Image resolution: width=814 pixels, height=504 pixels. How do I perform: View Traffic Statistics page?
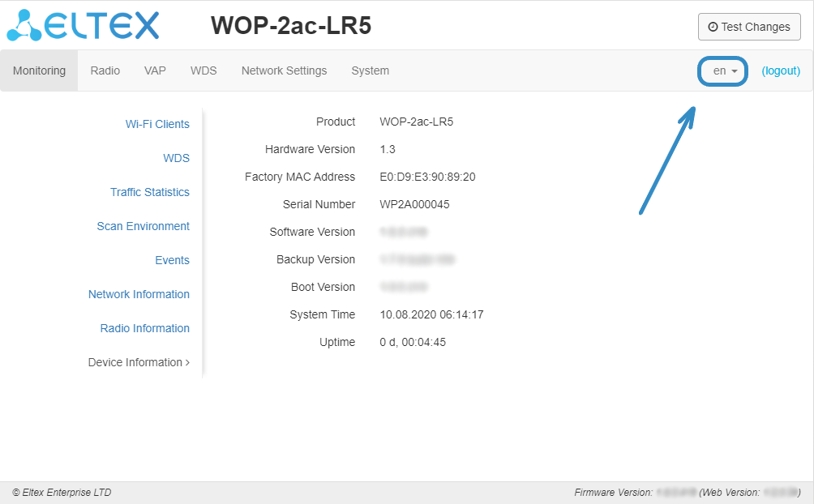point(149,192)
